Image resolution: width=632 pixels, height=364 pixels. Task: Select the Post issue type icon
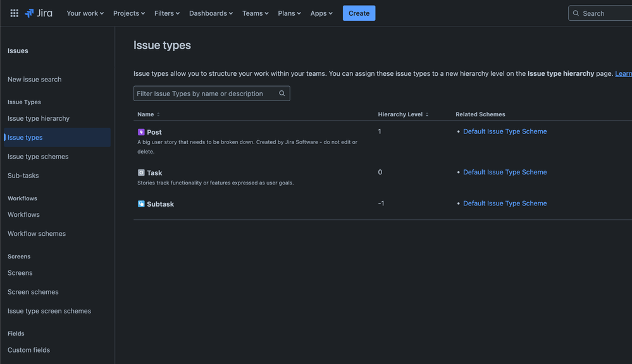pyautogui.click(x=141, y=131)
